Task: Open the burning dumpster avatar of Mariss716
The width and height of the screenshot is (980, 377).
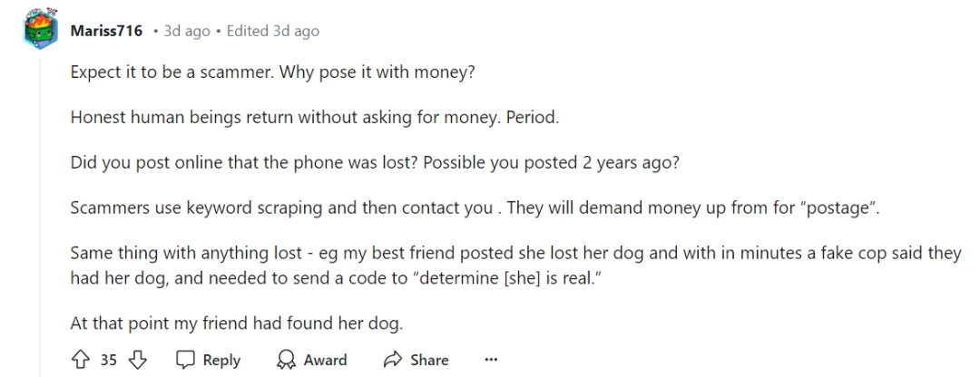Action: click(x=41, y=29)
